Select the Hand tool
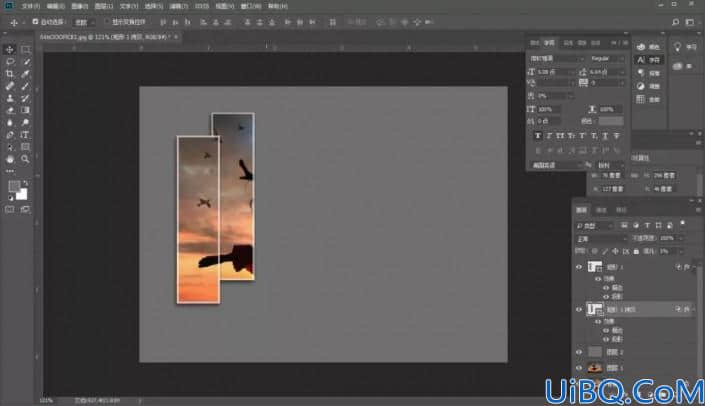Image resolution: width=705 pixels, height=406 pixels. pyautogui.click(x=9, y=159)
